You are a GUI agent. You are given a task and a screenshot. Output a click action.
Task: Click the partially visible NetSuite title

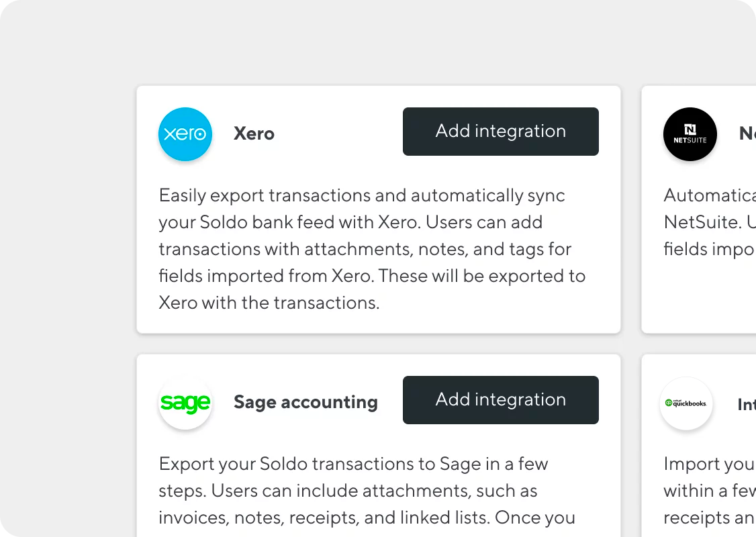click(747, 134)
